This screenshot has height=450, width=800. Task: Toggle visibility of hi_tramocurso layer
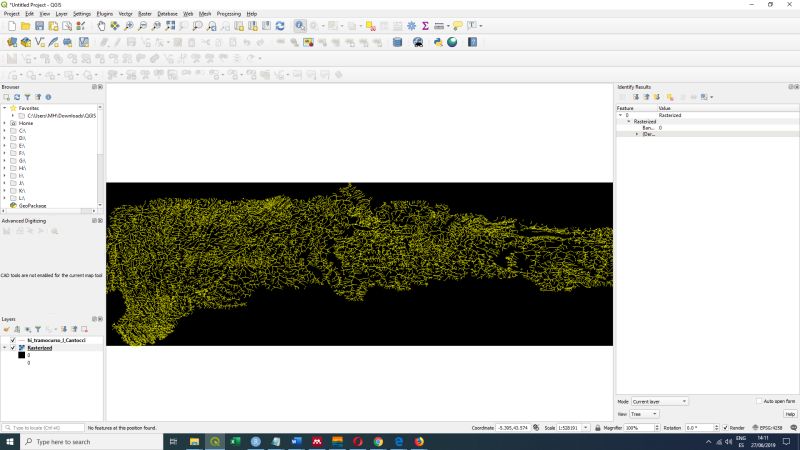13,340
